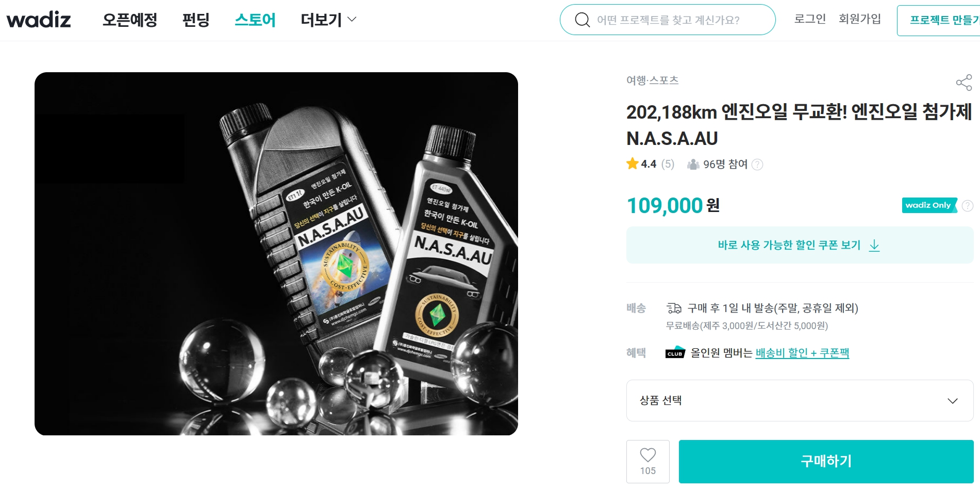Open the 배송비 할인 + 쿠폰팩 link
This screenshot has width=980, height=489.
[802, 353]
